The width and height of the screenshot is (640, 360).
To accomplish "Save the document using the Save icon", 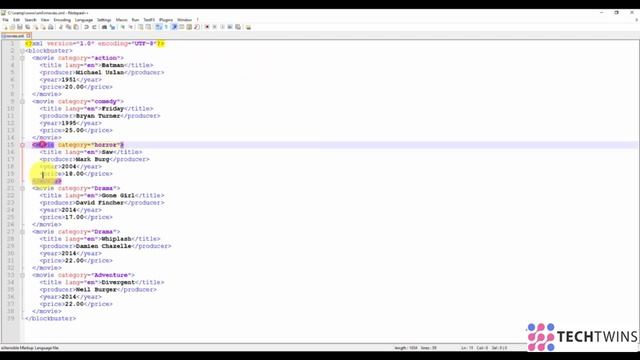I will pyautogui.click(x=20, y=27).
